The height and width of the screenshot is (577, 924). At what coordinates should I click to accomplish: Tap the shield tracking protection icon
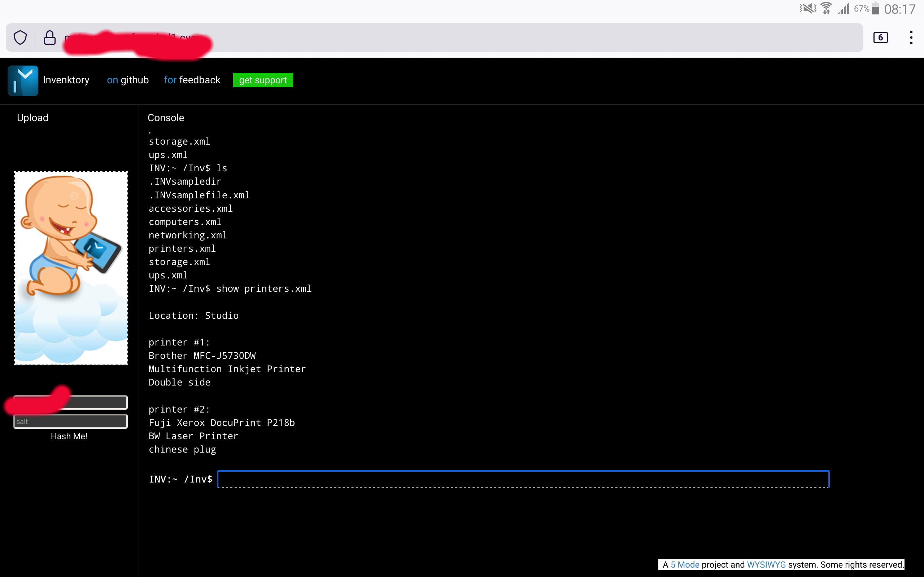[20, 38]
